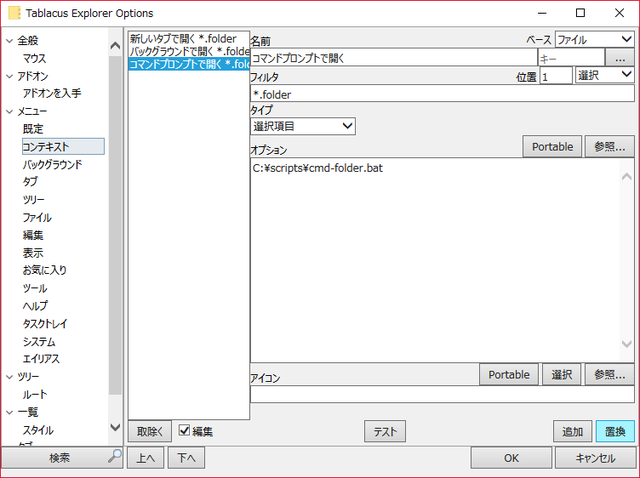Image resolution: width=640 pixels, height=478 pixels.
Task: Click the キャンセル button
Action: [595, 458]
